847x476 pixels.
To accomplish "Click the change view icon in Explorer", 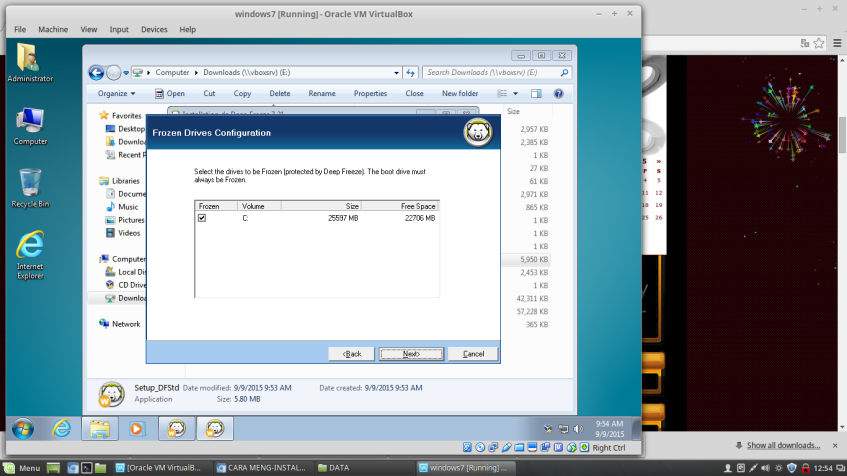I will (x=502, y=93).
